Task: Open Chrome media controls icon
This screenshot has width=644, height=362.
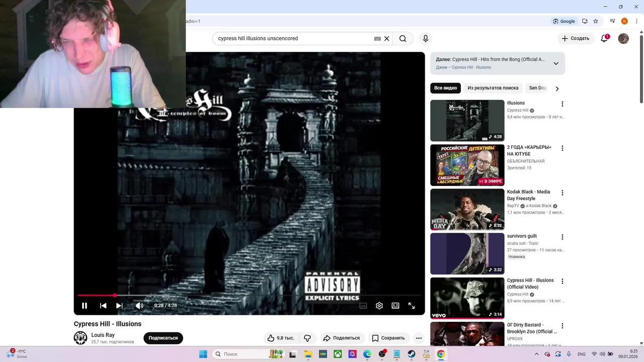Action: coord(612,21)
